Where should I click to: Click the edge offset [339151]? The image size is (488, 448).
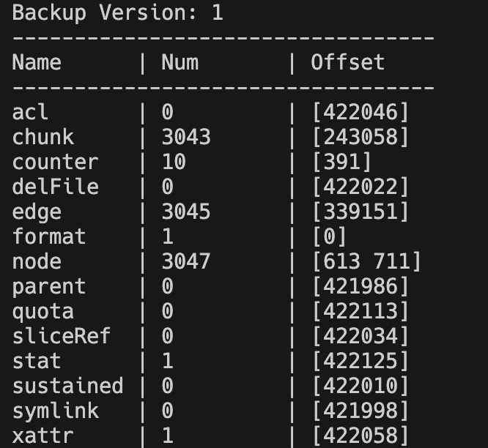click(360, 212)
